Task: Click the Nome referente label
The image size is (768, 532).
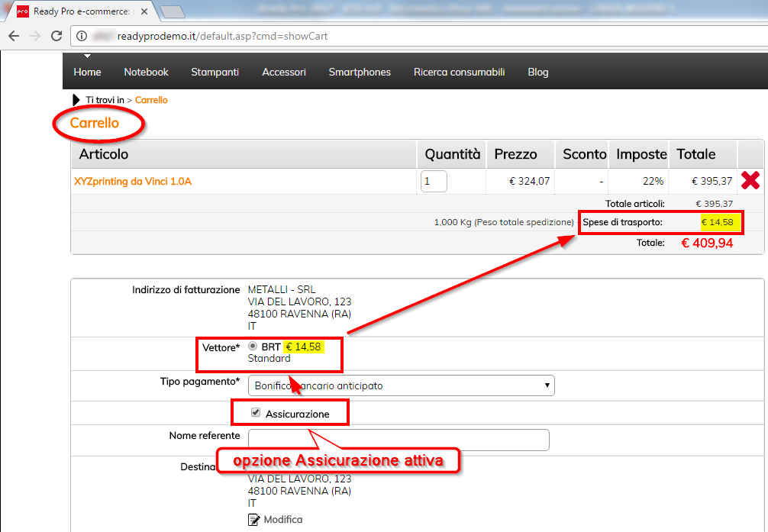Action: (x=205, y=436)
